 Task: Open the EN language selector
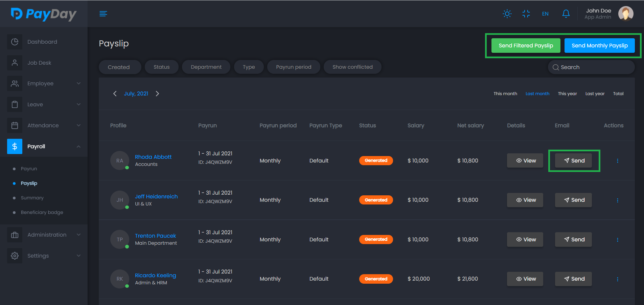coord(545,14)
